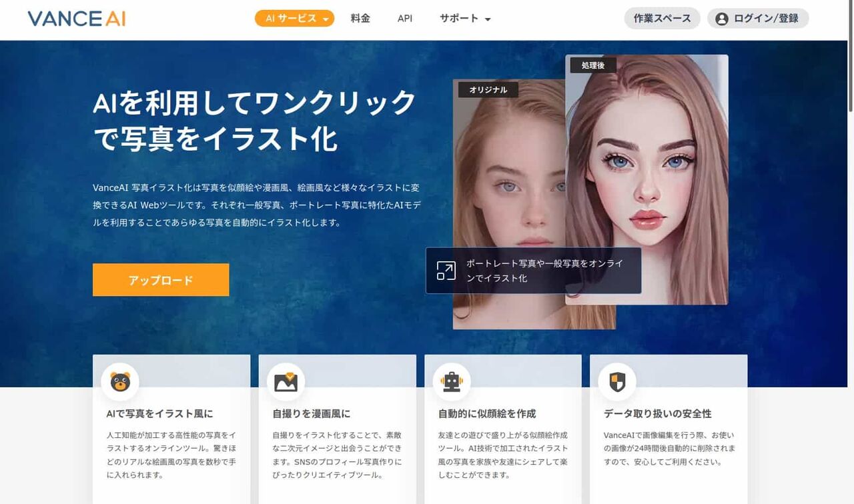Select API in the top navigation
The image size is (854, 504).
click(x=404, y=19)
